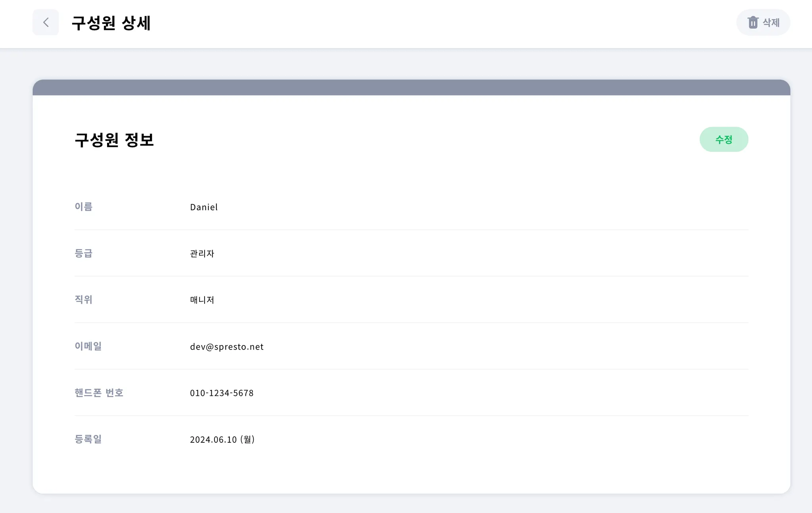Click the 구성원 정보 section heading
Image resolution: width=812 pixels, height=513 pixels.
tap(114, 140)
